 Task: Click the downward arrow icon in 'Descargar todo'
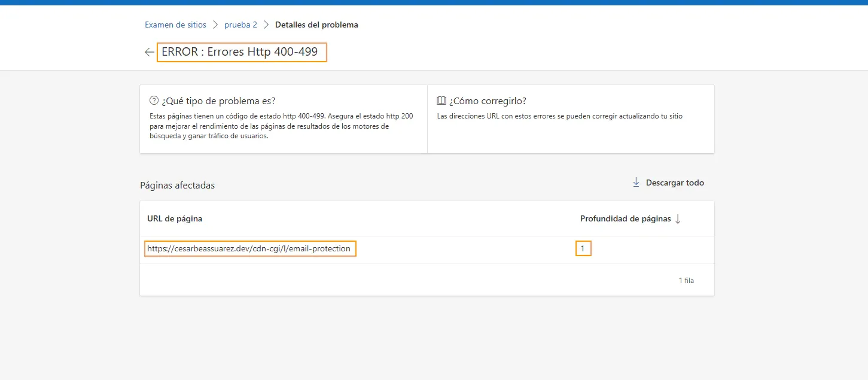635,183
